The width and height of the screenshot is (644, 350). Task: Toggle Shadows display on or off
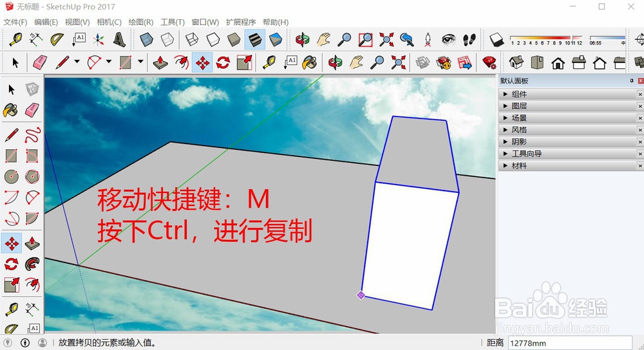(497, 39)
